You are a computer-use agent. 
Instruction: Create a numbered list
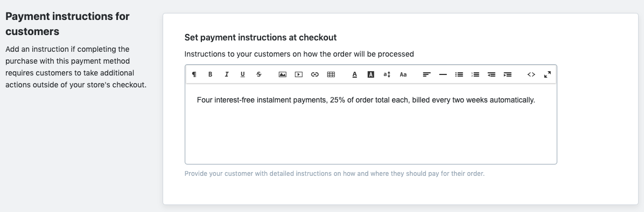point(475,74)
